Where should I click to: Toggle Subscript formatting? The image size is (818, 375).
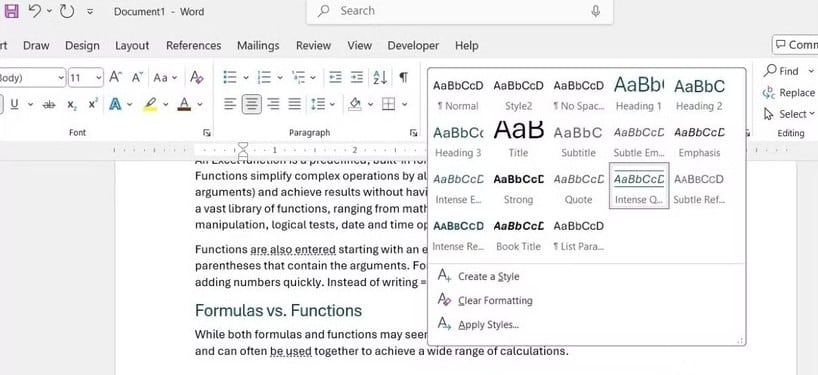click(71, 105)
